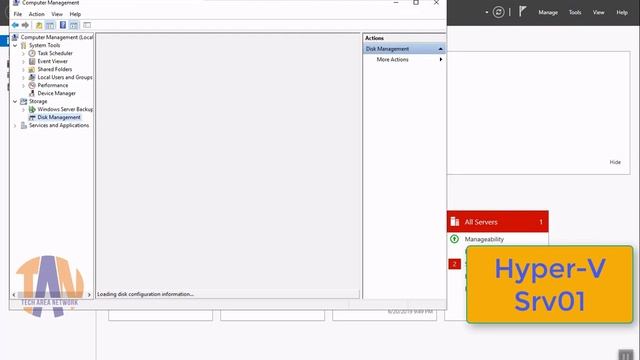Image resolution: width=640 pixels, height=360 pixels.
Task: Select Windows Server Backup in the tree
Action: 65,109
